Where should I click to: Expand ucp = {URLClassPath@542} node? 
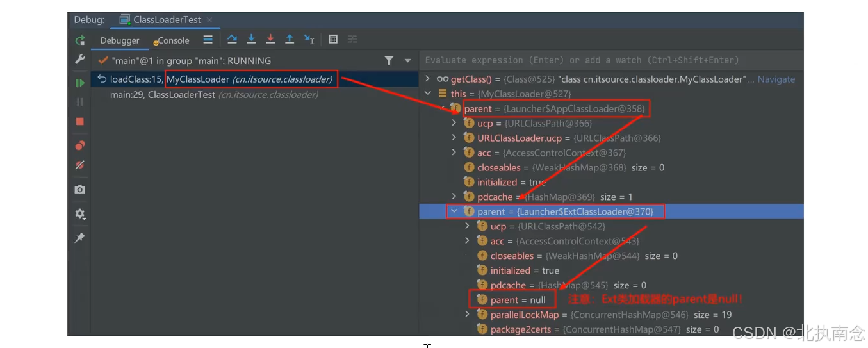(467, 226)
